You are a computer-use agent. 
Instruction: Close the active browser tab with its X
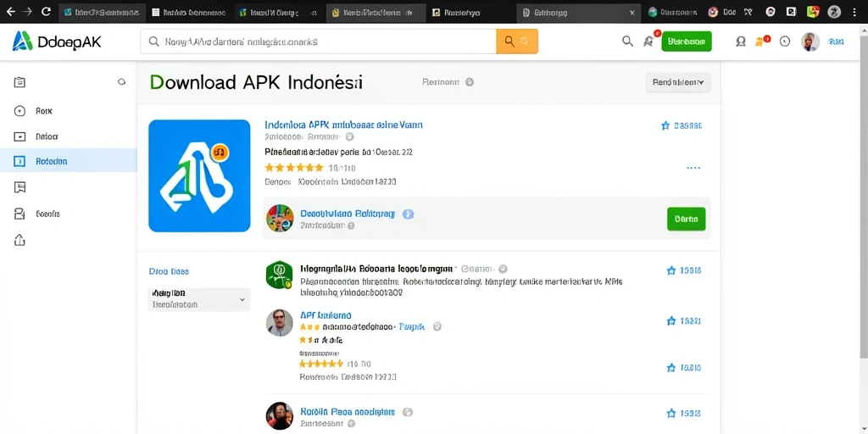click(632, 12)
